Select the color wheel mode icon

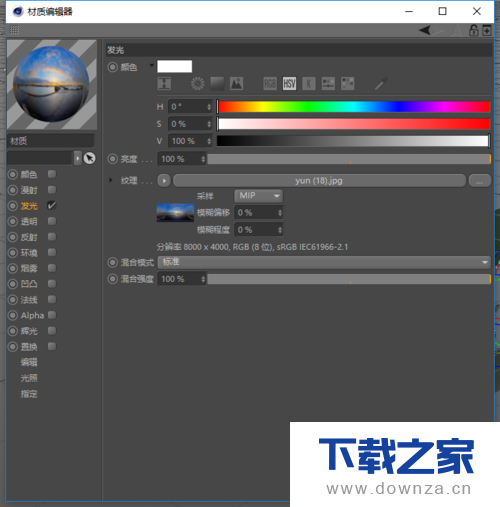click(197, 83)
